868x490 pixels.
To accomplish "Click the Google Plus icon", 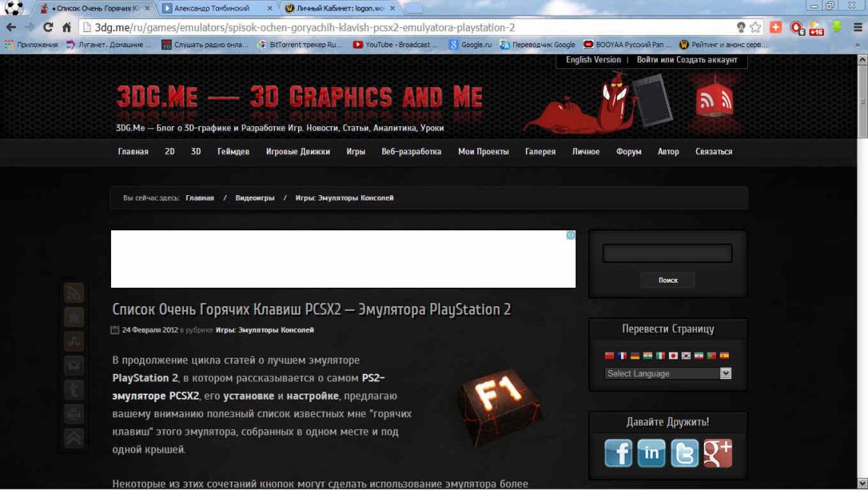I will point(718,454).
